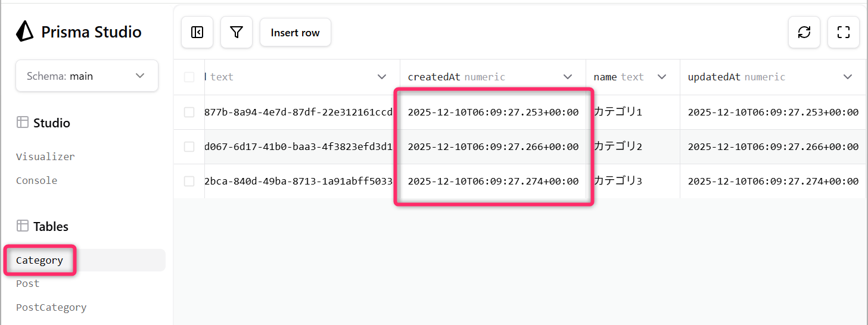Toggle the select-all rows checkbox

coord(189,77)
